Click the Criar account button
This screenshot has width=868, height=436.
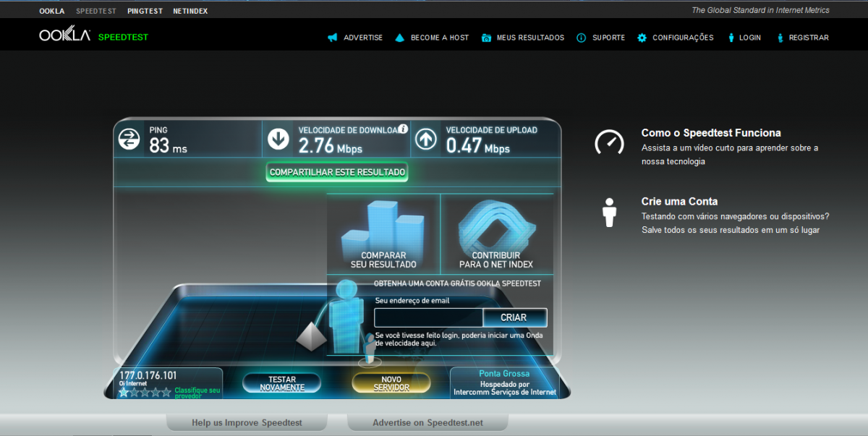[x=514, y=317]
